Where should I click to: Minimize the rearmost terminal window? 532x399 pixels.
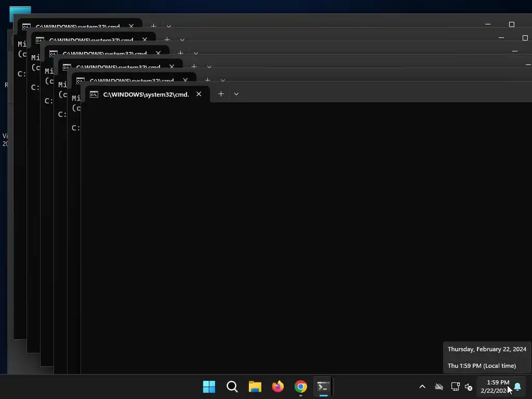[488, 24]
